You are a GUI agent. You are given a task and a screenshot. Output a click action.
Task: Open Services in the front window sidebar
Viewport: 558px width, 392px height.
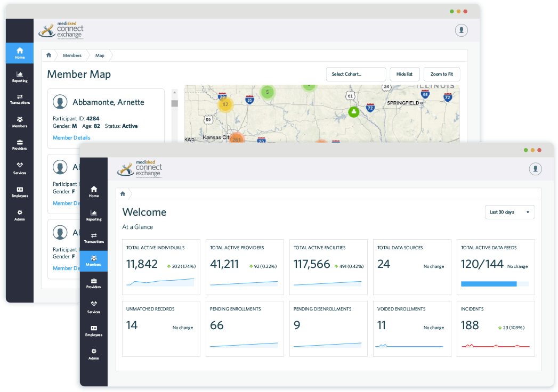pos(94,307)
